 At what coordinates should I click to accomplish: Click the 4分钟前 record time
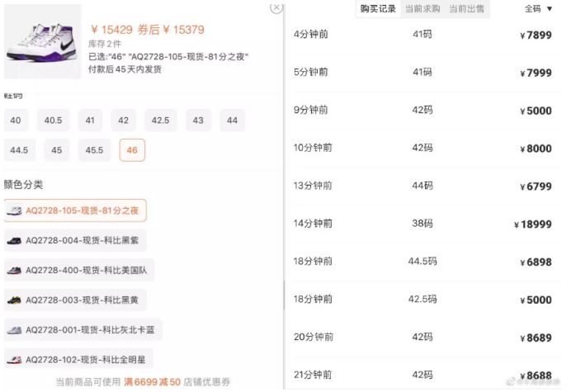pyautogui.click(x=311, y=34)
